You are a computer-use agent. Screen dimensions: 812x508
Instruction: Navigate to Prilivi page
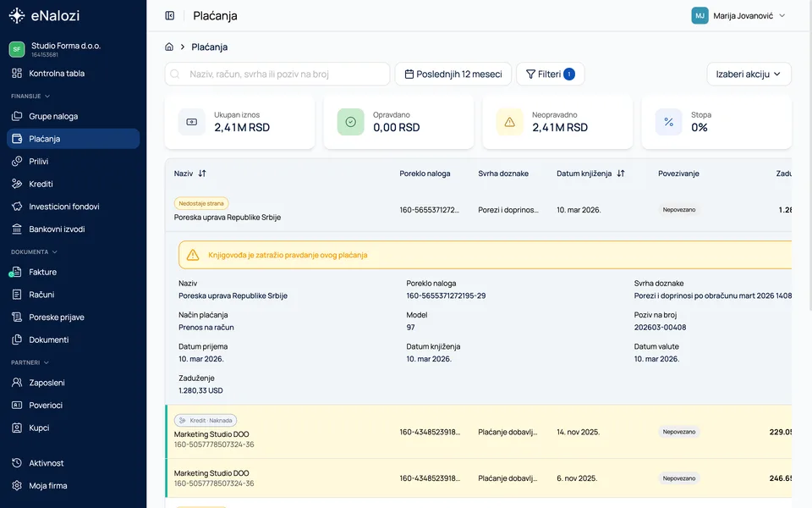click(73, 161)
